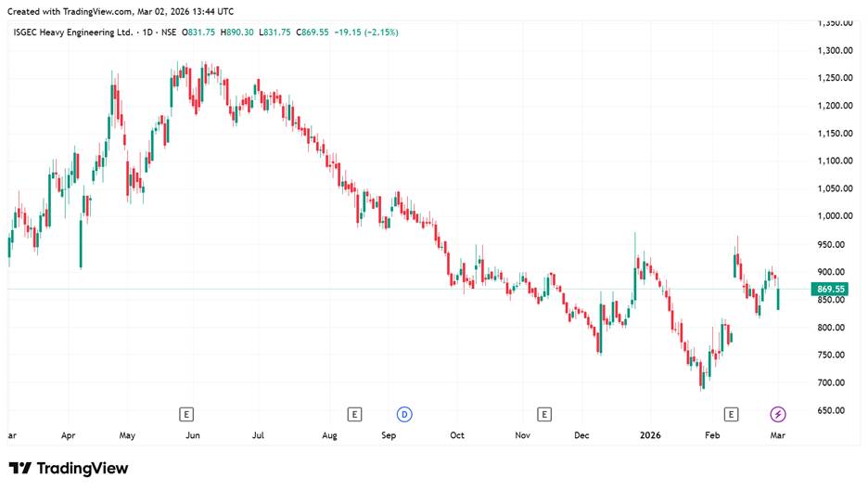This screenshot has height=491, width=868.
Task: Click the earnings marker in February
Action: pyautogui.click(x=732, y=413)
